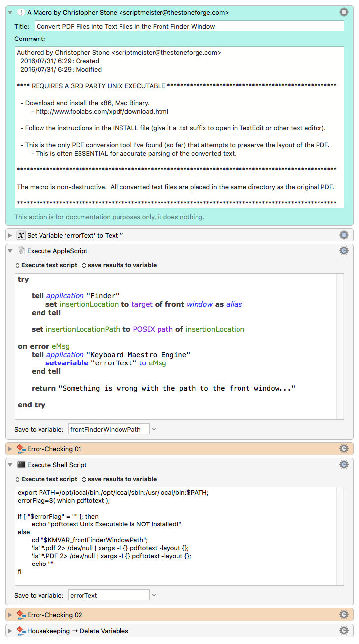Click gear icon on Execute Shell Script action
The image size is (359, 644).
344,464
